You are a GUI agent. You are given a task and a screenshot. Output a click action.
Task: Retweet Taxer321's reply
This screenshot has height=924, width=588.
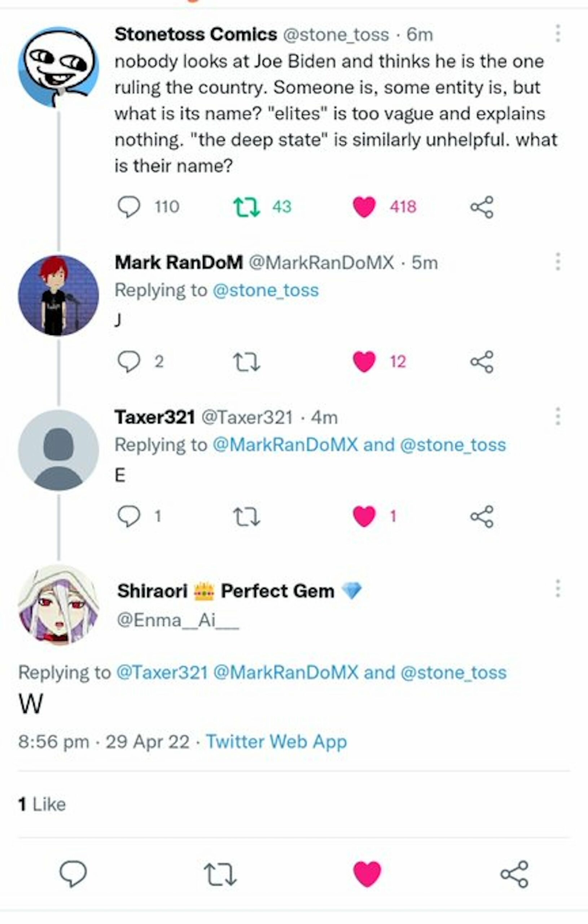tap(247, 517)
